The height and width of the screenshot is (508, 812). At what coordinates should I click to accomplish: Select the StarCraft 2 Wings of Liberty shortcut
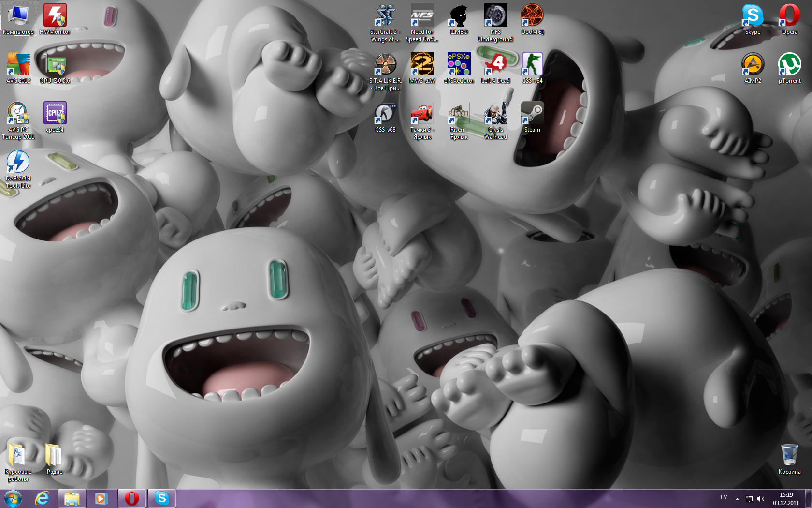pos(385,23)
